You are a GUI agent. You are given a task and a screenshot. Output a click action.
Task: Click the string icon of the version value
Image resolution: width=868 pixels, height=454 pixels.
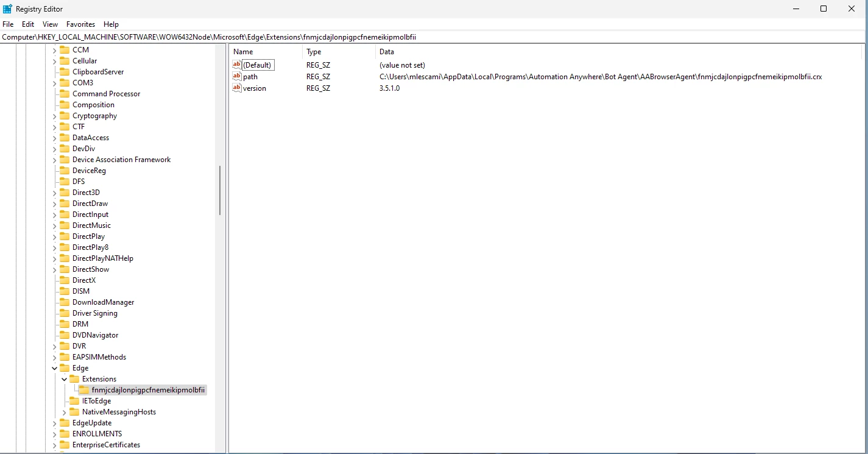click(x=237, y=88)
